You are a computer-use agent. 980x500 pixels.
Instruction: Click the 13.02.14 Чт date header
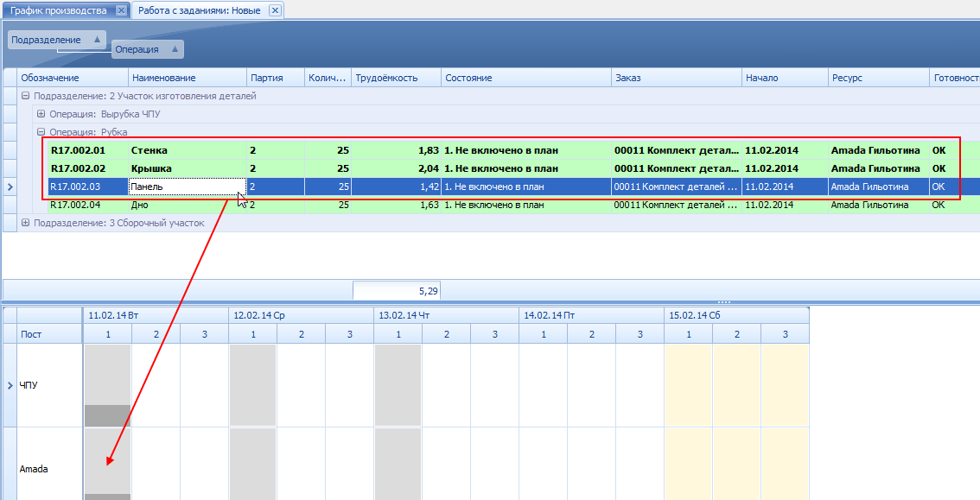[x=446, y=315]
